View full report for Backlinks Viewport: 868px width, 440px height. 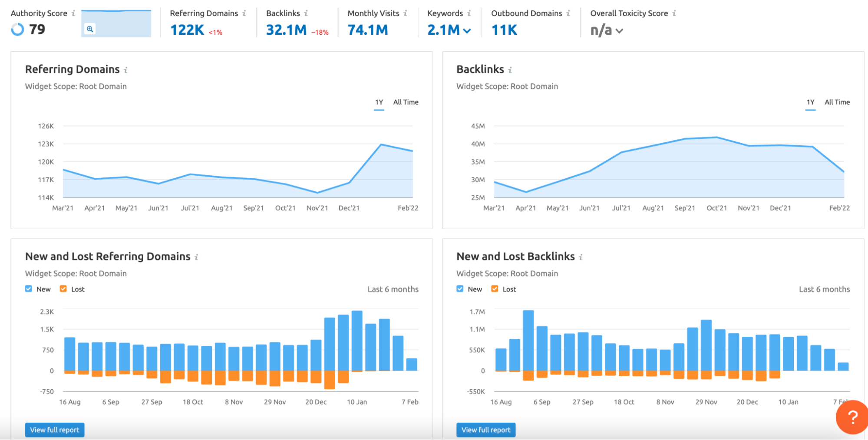[x=486, y=430]
